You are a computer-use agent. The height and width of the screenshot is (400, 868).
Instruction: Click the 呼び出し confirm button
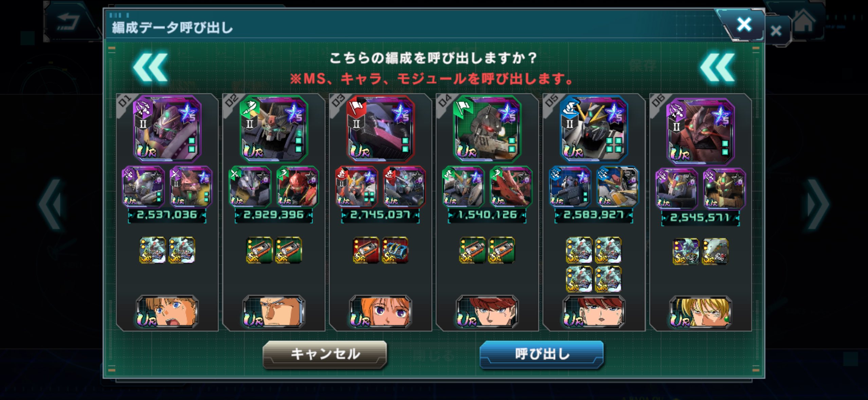541,355
